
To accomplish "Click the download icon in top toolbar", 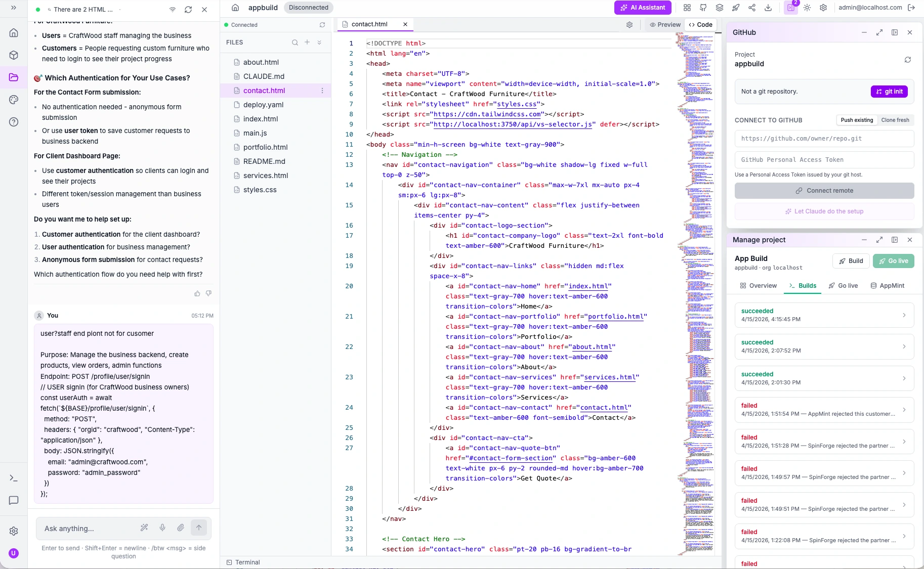I will click(768, 8).
